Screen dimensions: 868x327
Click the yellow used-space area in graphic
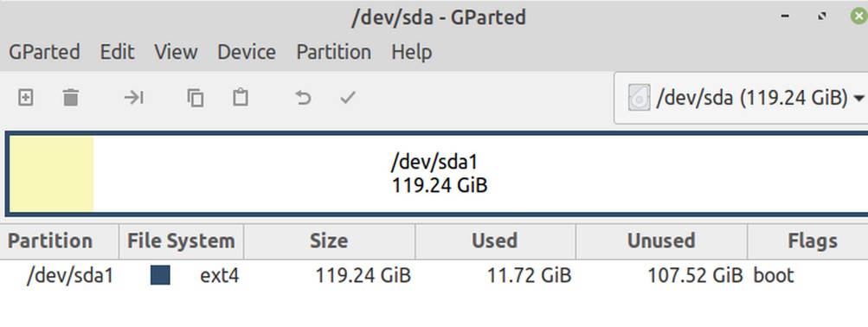[51, 174]
